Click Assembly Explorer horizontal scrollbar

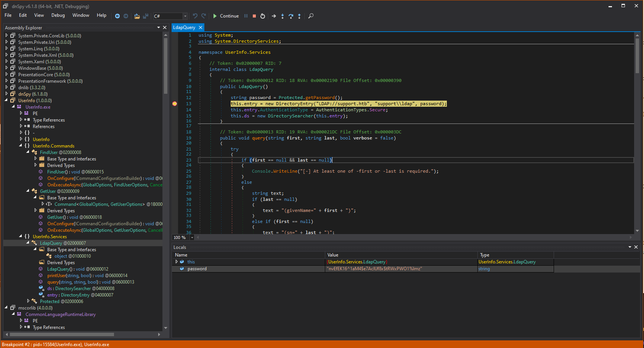point(83,334)
